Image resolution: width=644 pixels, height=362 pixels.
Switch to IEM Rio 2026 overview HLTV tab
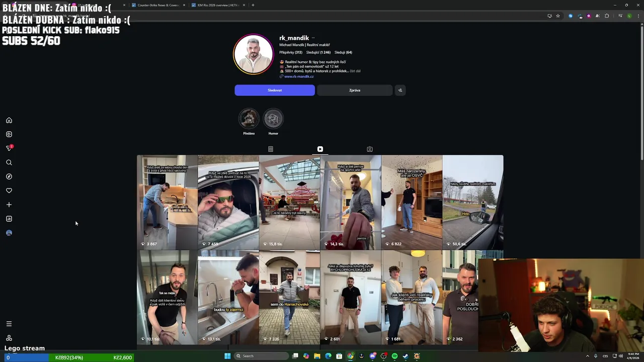click(x=218, y=5)
